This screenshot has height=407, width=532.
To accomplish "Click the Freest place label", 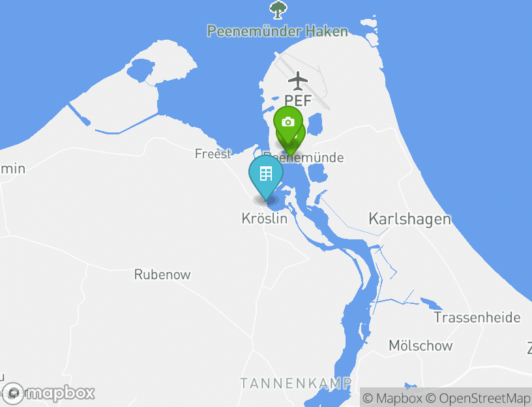I will (213, 154).
